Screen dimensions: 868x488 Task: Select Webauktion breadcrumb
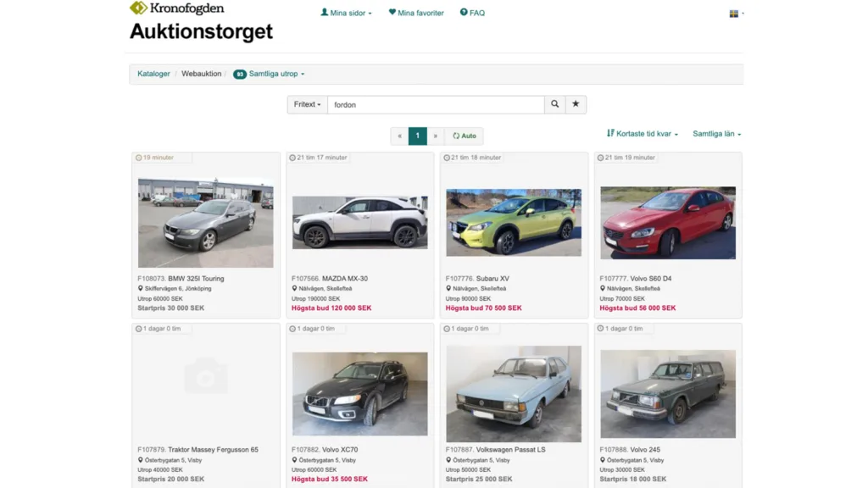point(201,74)
